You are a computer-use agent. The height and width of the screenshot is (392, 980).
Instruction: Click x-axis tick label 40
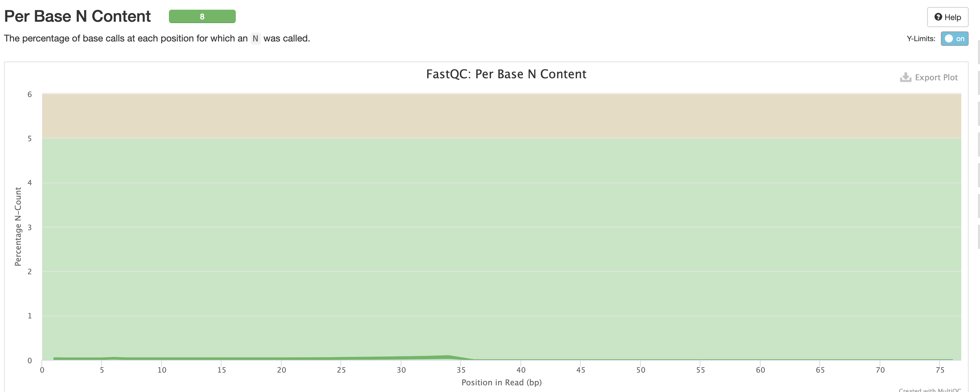521,370
